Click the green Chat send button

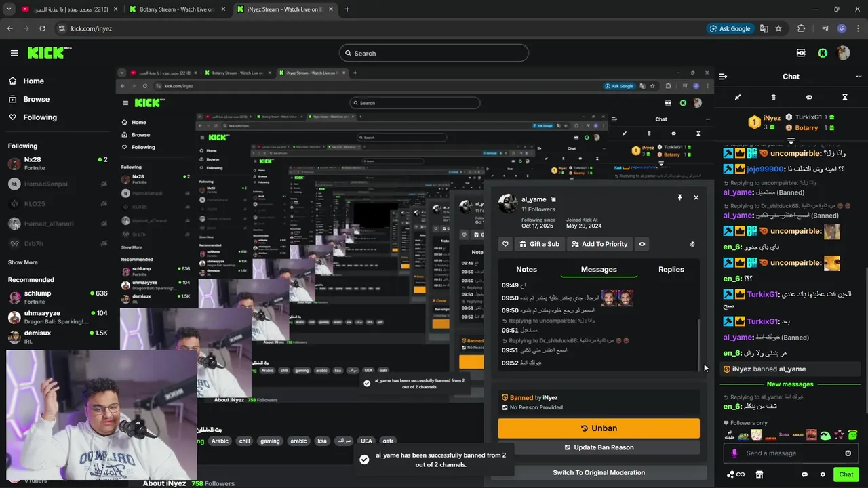click(x=846, y=474)
